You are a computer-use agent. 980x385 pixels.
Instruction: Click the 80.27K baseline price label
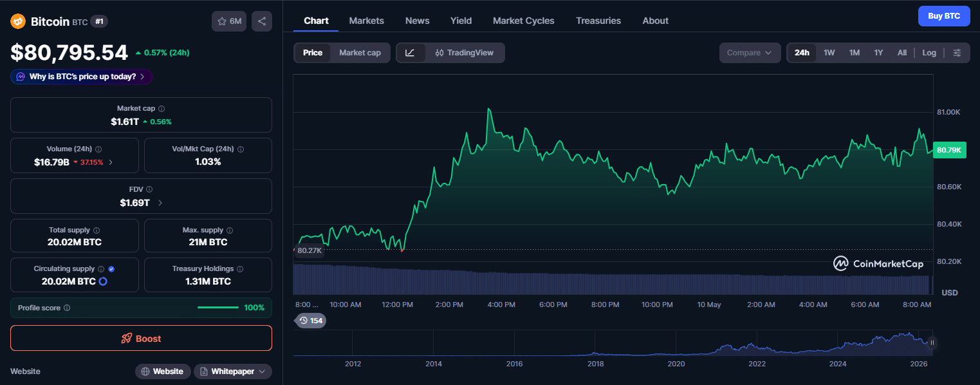coord(309,250)
